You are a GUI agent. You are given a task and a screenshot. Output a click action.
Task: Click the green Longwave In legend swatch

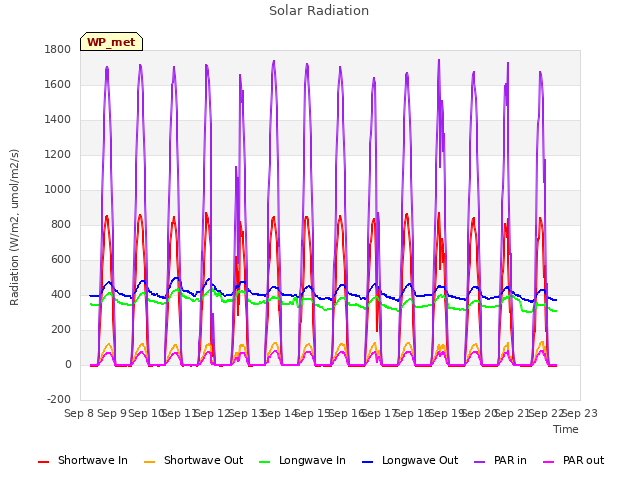(265, 461)
